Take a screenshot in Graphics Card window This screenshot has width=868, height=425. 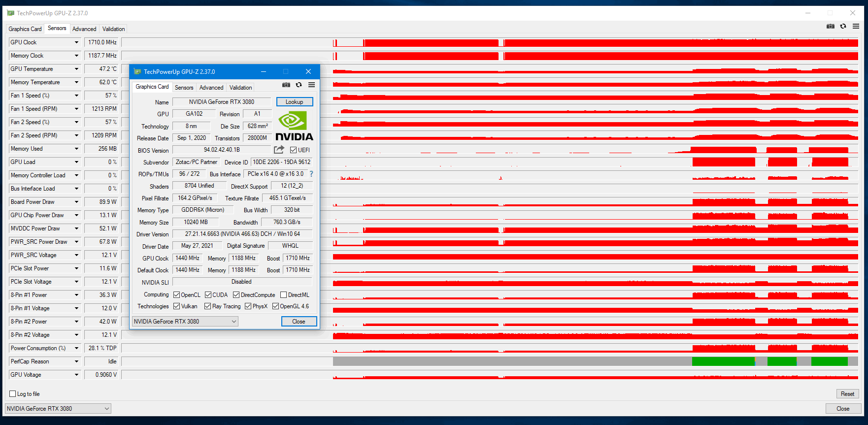pos(286,85)
